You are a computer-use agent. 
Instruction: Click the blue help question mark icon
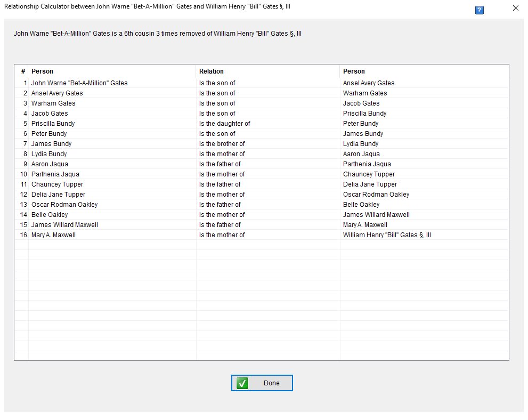point(479,10)
